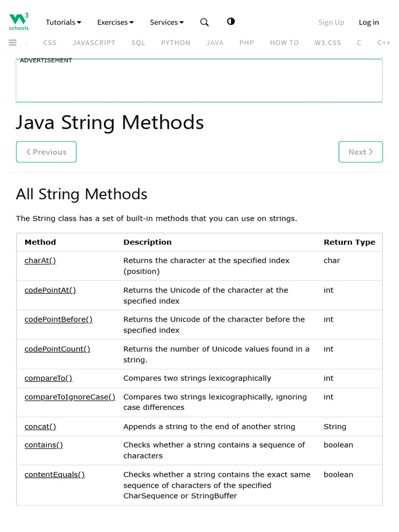Expand the Services dropdown
The height and width of the screenshot is (532, 399).
tap(167, 22)
